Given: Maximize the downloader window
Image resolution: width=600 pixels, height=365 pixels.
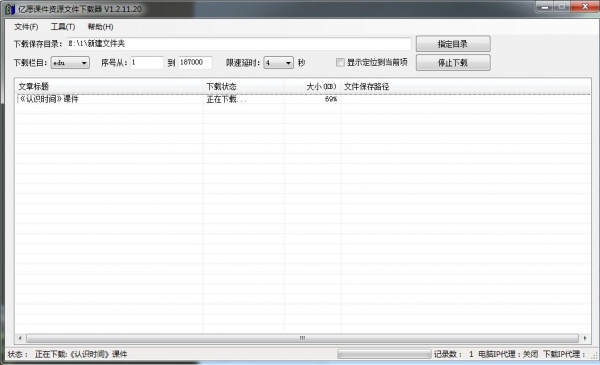Looking at the screenshot, I should pyautogui.click(x=562, y=7).
